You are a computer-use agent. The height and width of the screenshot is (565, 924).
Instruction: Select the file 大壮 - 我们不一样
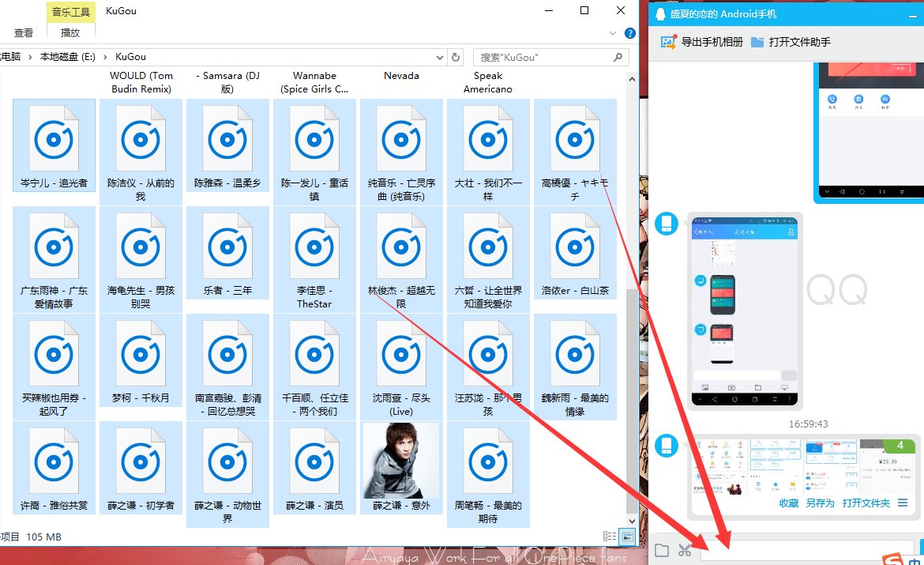click(488, 152)
